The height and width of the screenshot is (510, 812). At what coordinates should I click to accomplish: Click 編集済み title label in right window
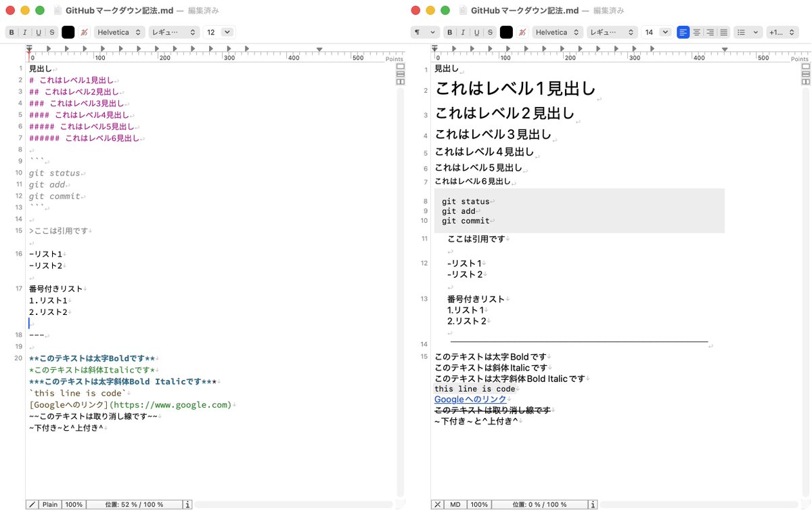click(x=608, y=11)
